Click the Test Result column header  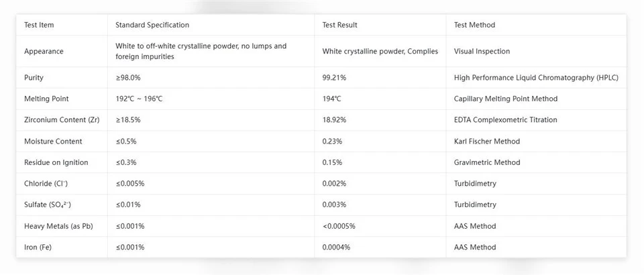(x=339, y=25)
